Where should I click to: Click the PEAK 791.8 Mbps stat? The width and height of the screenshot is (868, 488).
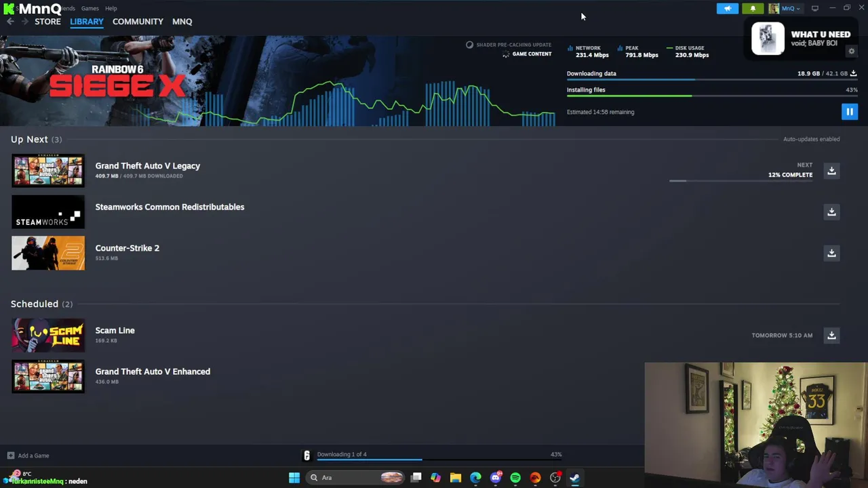click(x=637, y=52)
